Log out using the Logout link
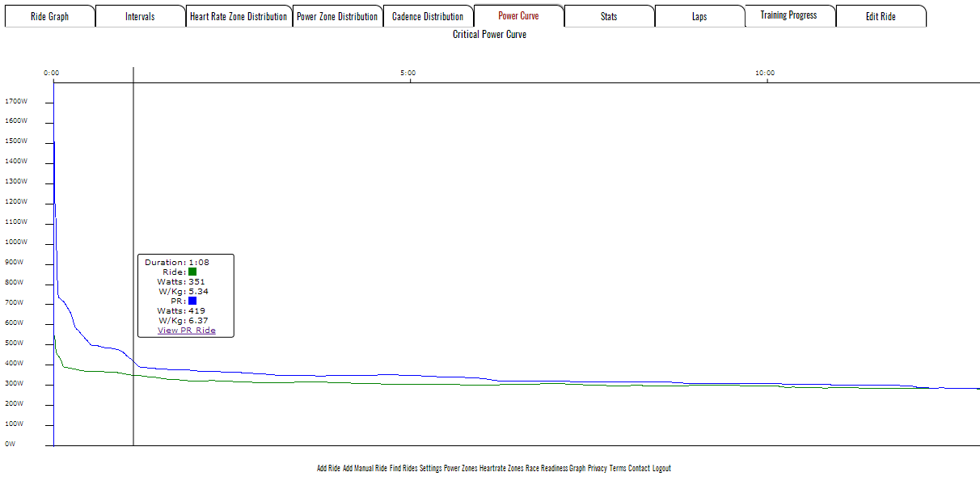Screen dimensions: 980x489 point(661,469)
